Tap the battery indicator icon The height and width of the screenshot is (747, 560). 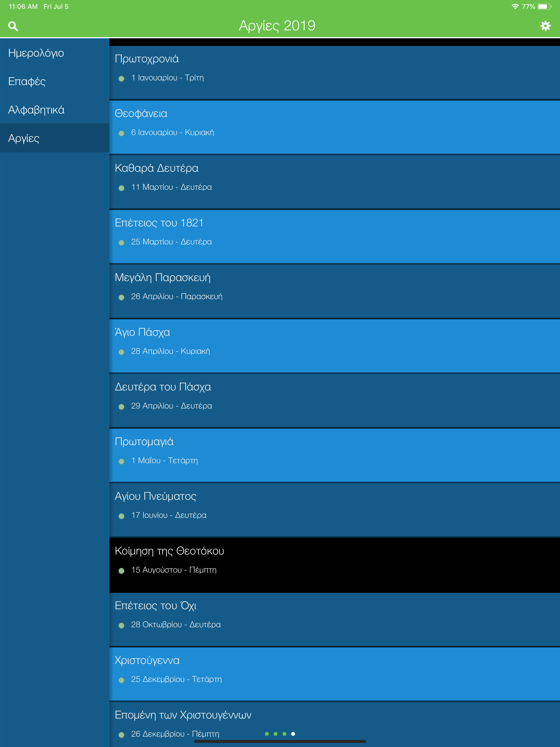click(544, 6)
